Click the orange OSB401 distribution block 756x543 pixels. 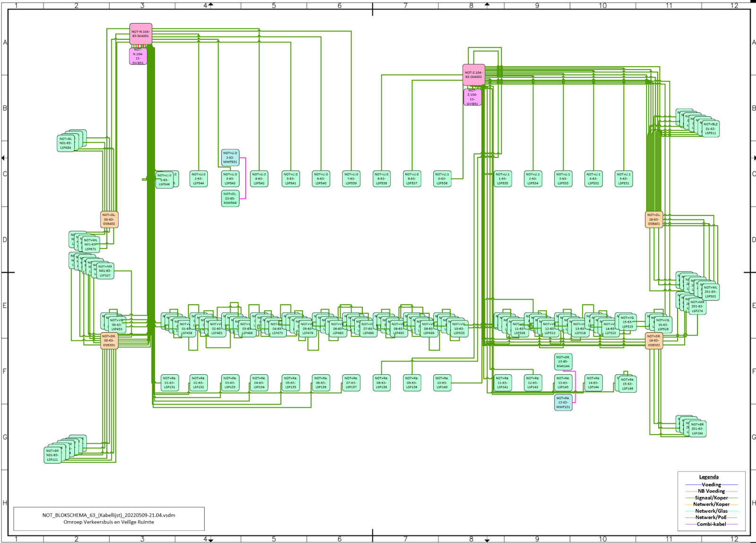click(653, 219)
